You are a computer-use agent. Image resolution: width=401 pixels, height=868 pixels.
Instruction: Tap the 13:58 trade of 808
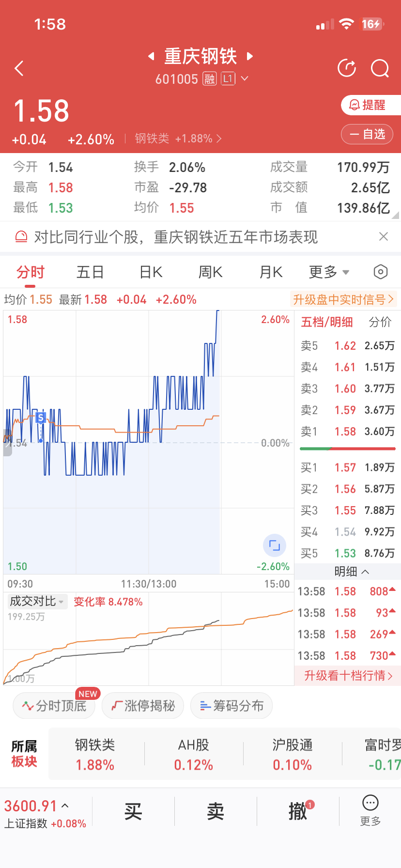pos(347,591)
